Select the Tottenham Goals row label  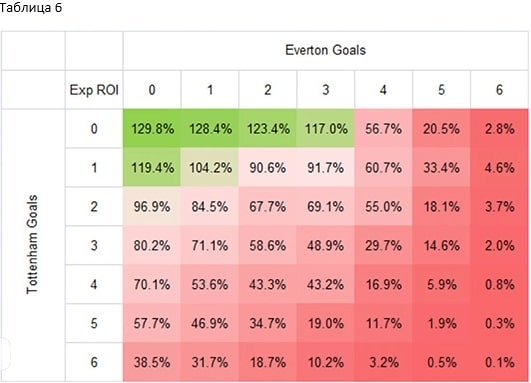click(x=32, y=244)
